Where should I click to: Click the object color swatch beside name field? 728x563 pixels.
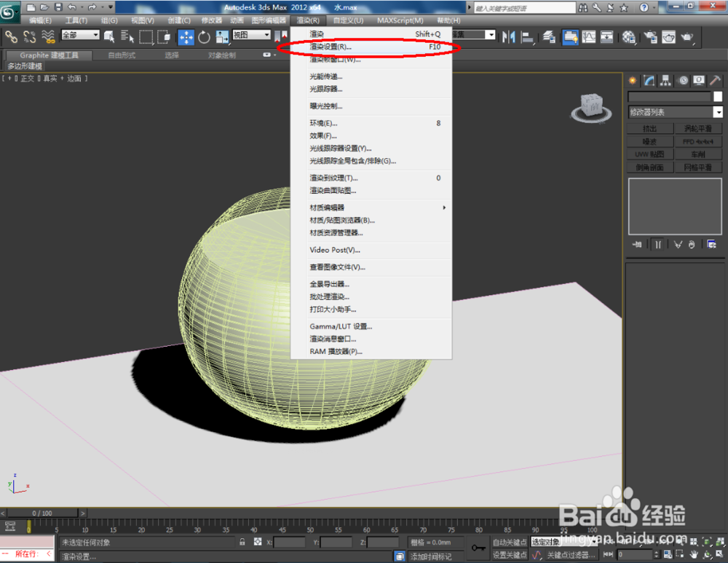[x=718, y=96]
